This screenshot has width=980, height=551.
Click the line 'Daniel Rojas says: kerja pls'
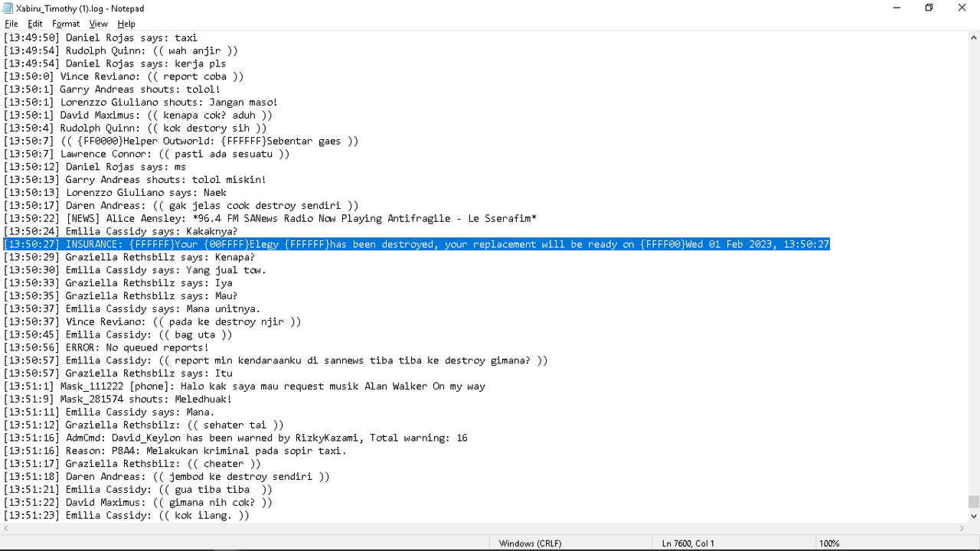[115, 64]
